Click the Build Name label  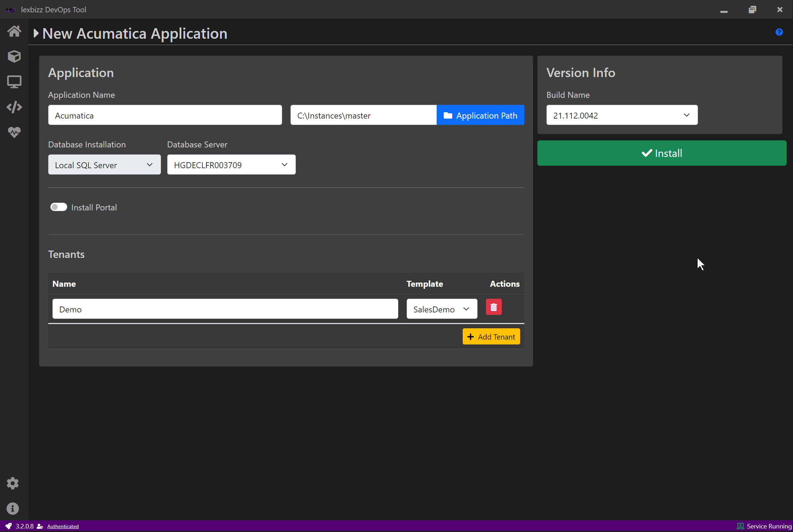point(568,95)
